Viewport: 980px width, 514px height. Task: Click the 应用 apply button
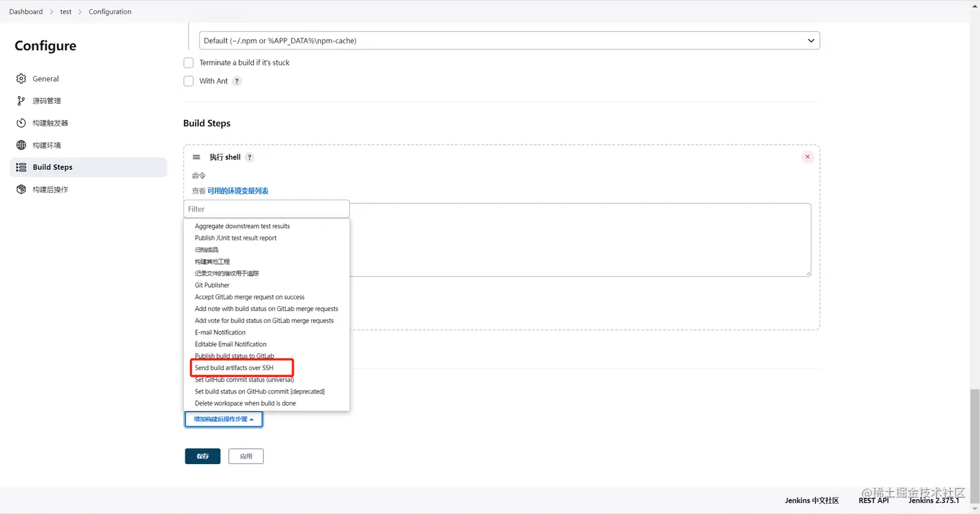click(x=246, y=456)
